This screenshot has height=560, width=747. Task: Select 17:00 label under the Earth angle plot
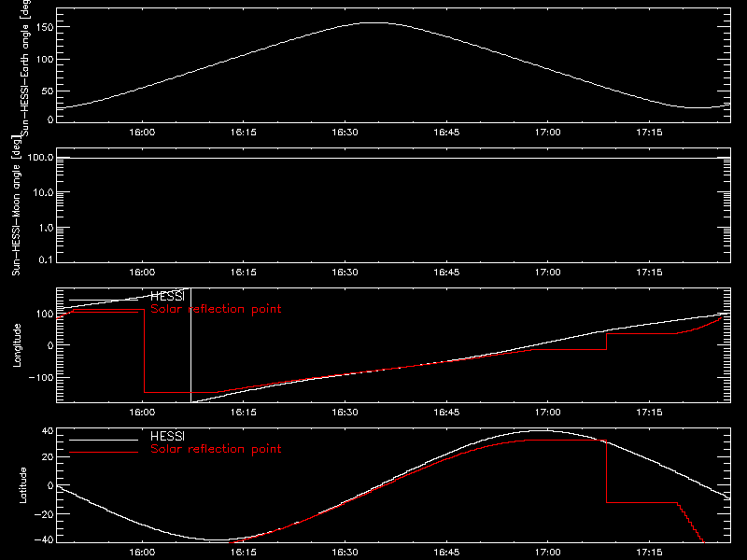(548, 132)
